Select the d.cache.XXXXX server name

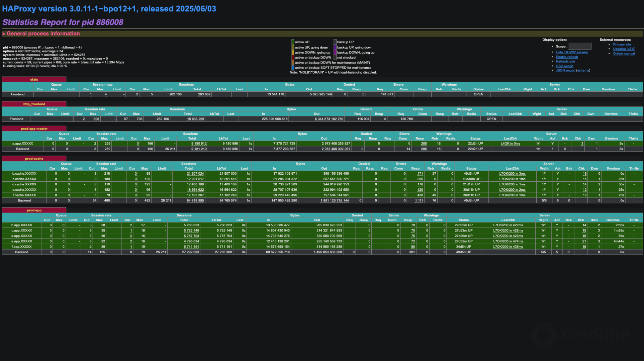pos(24,184)
